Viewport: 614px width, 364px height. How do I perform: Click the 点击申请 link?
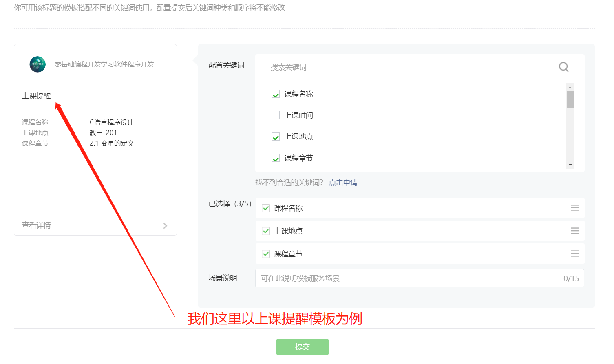click(343, 183)
